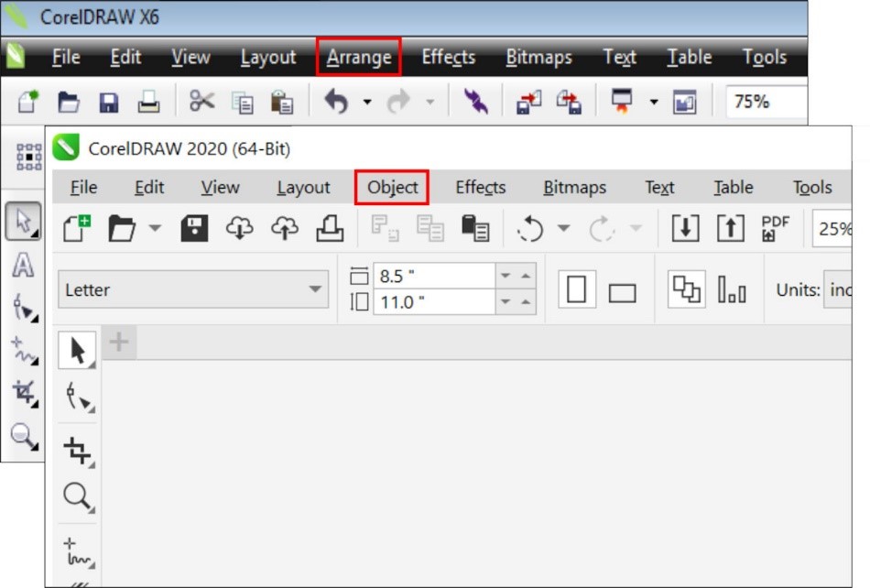Screen dimensions: 870x588
Task: Click Undo arrow in X6 toolbar
Action: [336, 102]
